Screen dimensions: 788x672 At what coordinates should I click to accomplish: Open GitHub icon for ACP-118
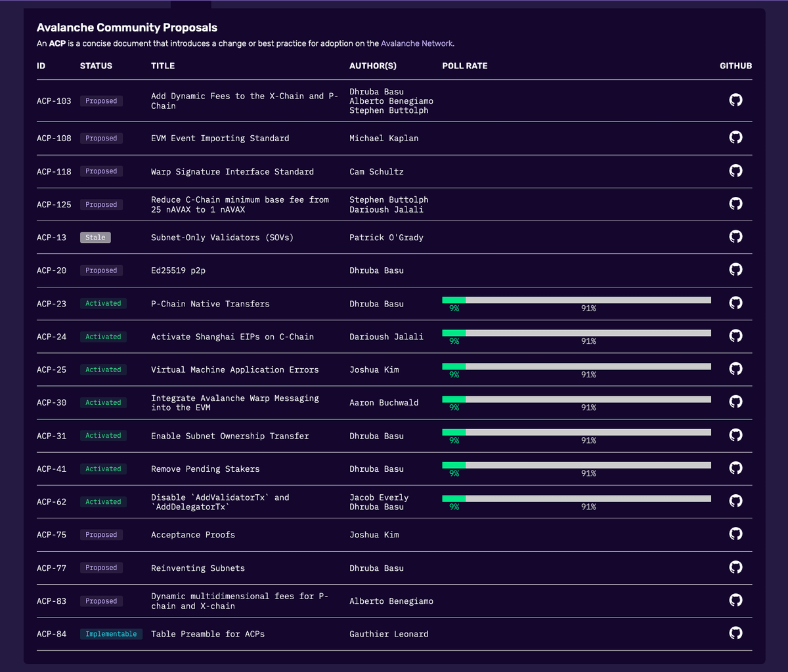coord(735,171)
